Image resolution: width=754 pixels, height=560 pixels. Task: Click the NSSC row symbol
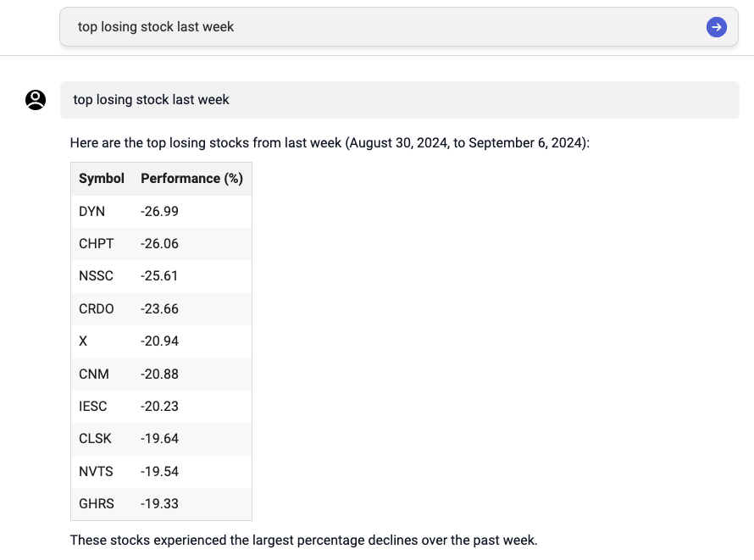[97, 276]
